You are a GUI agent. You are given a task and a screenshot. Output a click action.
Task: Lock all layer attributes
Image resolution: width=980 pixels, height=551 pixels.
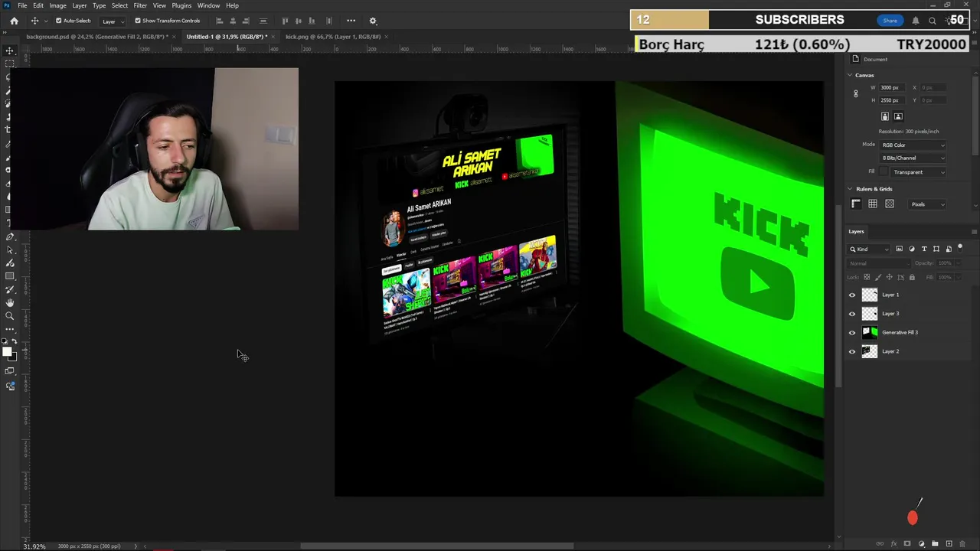click(x=912, y=277)
